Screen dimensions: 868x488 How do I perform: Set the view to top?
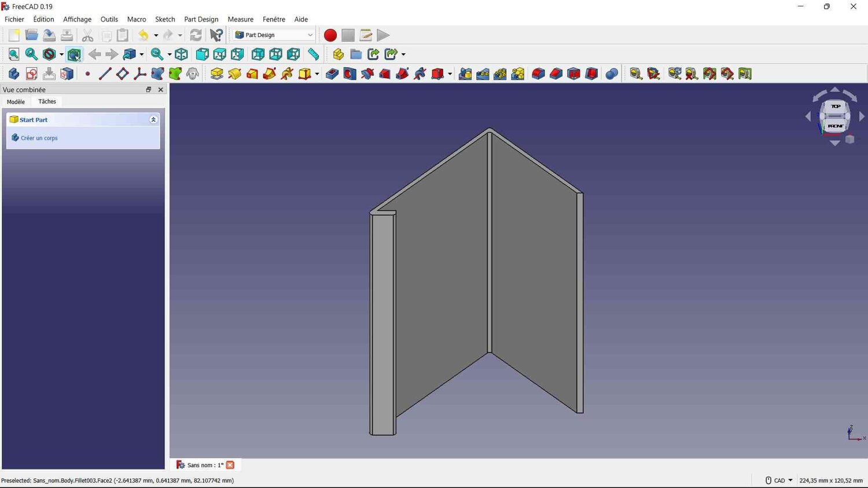coord(219,54)
